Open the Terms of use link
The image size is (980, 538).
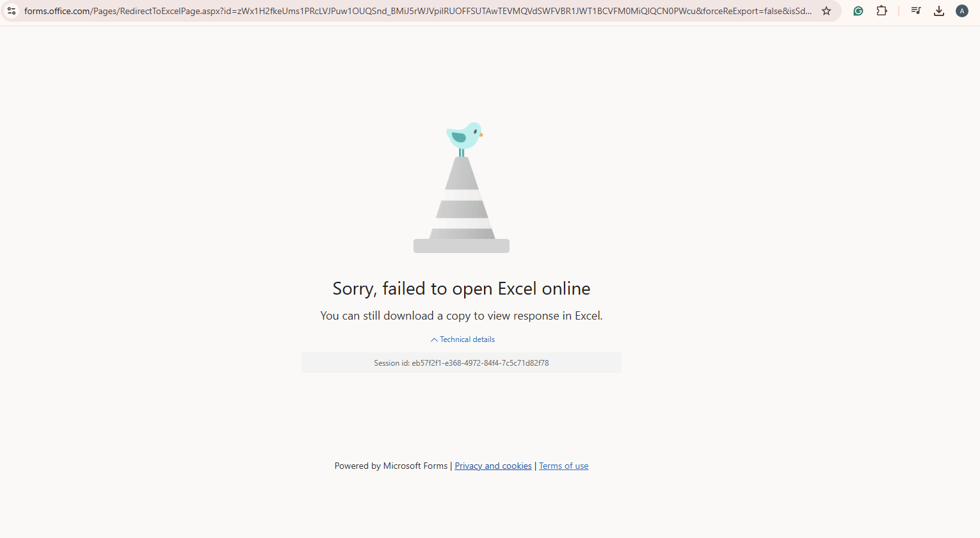coord(563,466)
